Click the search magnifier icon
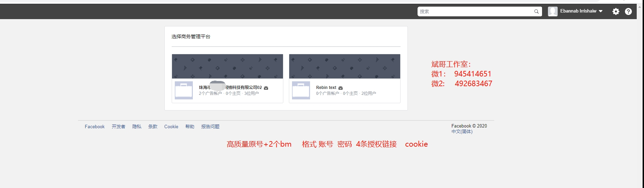 coord(536,11)
